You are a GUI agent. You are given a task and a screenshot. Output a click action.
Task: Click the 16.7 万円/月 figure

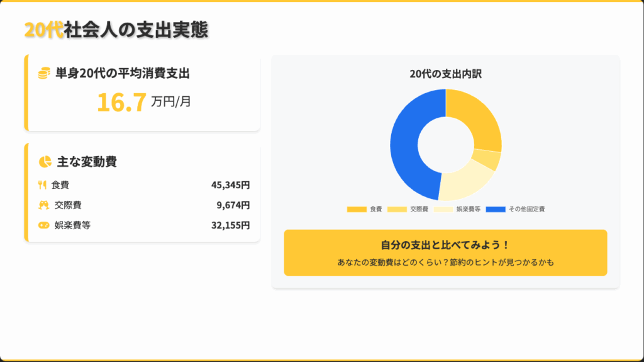pyautogui.click(x=143, y=103)
